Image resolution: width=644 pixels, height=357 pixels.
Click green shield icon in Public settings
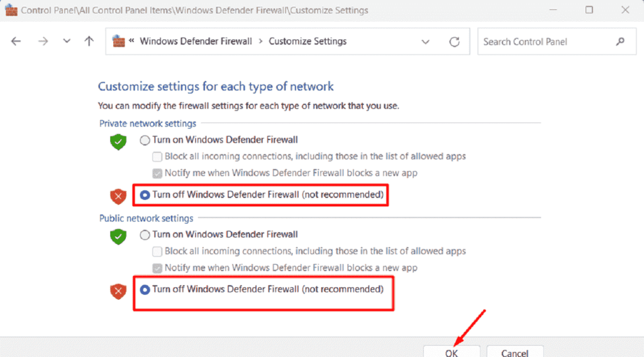click(118, 236)
